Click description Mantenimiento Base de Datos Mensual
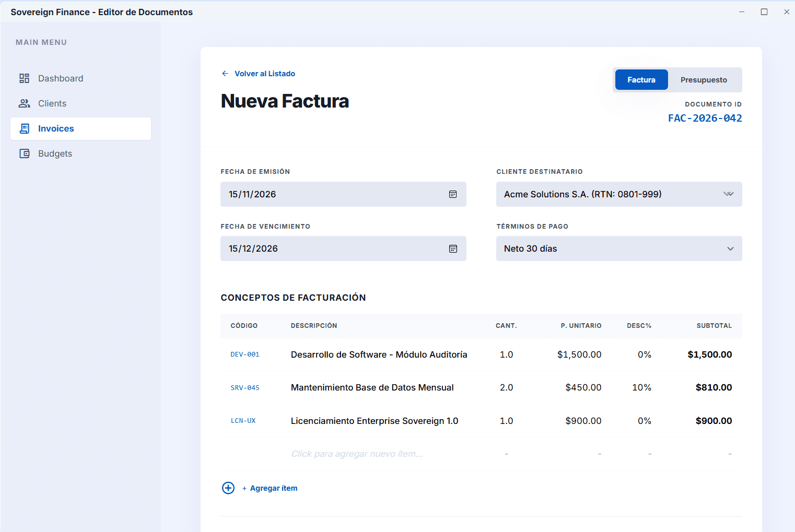The height and width of the screenshot is (532, 795). click(x=372, y=387)
